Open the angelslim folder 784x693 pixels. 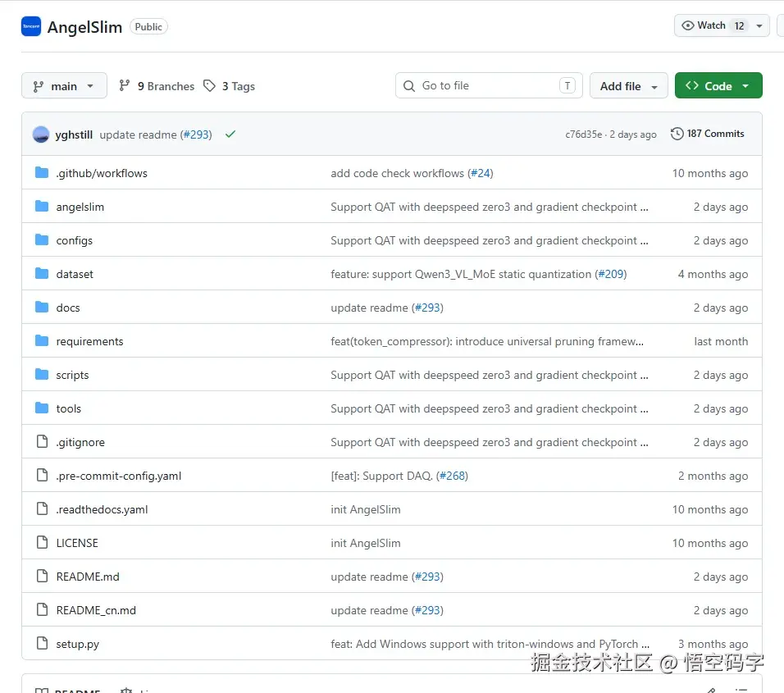tap(80, 207)
